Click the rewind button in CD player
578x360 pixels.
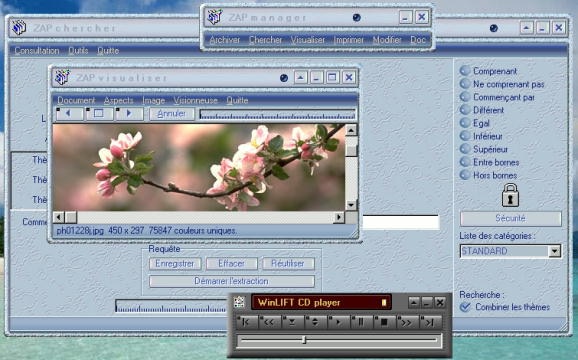click(270, 322)
